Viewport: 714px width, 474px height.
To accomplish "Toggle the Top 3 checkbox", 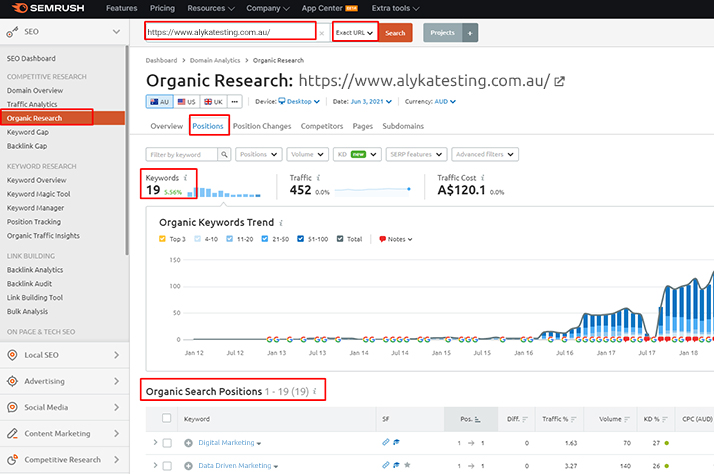I will [x=162, y=239].
